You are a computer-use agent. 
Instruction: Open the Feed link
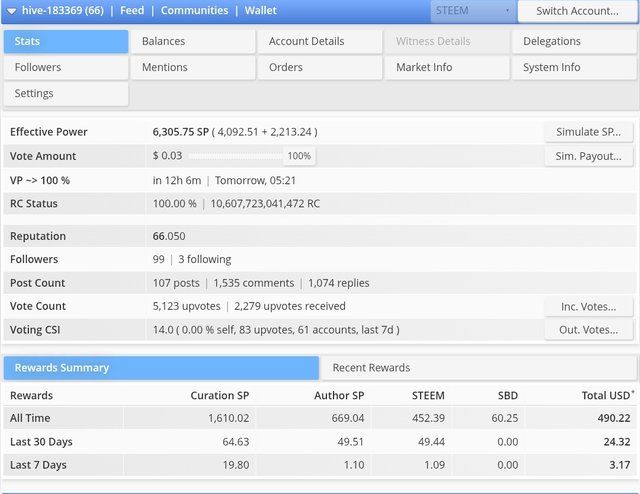tap(132, 10)
